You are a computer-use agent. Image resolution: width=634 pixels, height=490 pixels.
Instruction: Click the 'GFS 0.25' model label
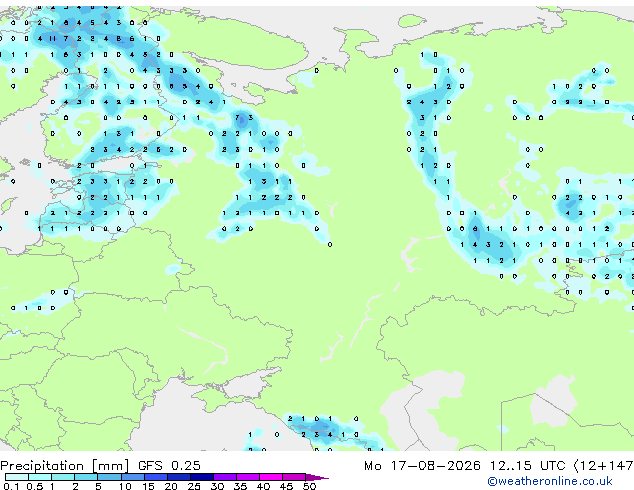[169, 465]
